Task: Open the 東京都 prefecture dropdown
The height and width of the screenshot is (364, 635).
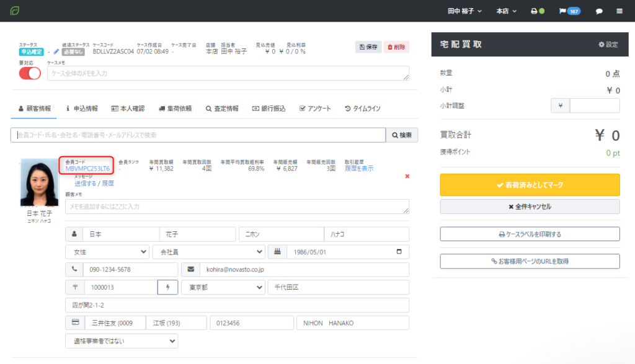Action: (x=222, y=287)
